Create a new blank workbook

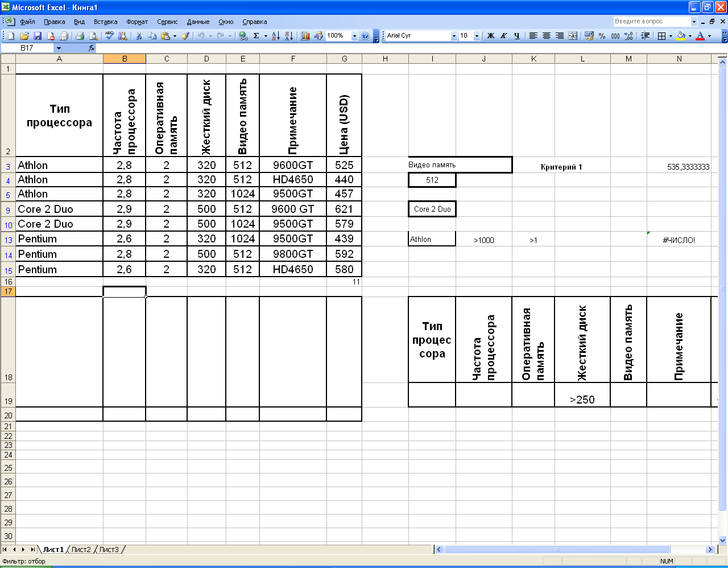click(11, 36)
